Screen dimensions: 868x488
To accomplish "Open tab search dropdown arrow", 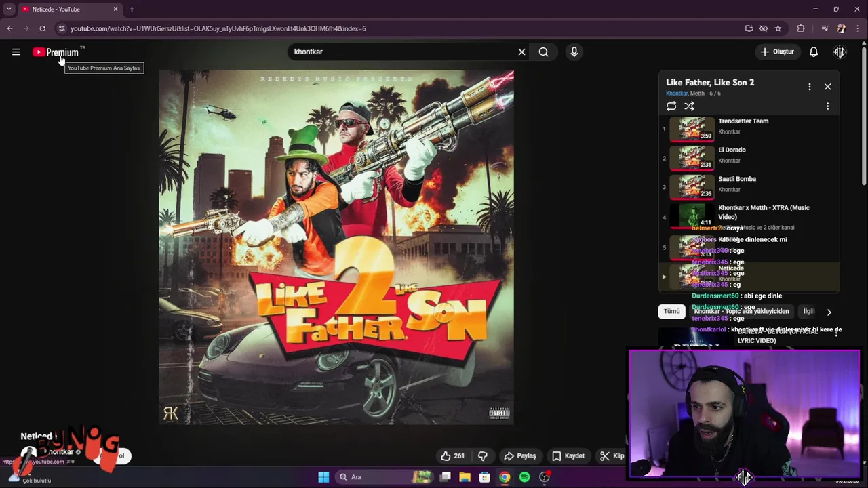I will (x=9, y=9).
